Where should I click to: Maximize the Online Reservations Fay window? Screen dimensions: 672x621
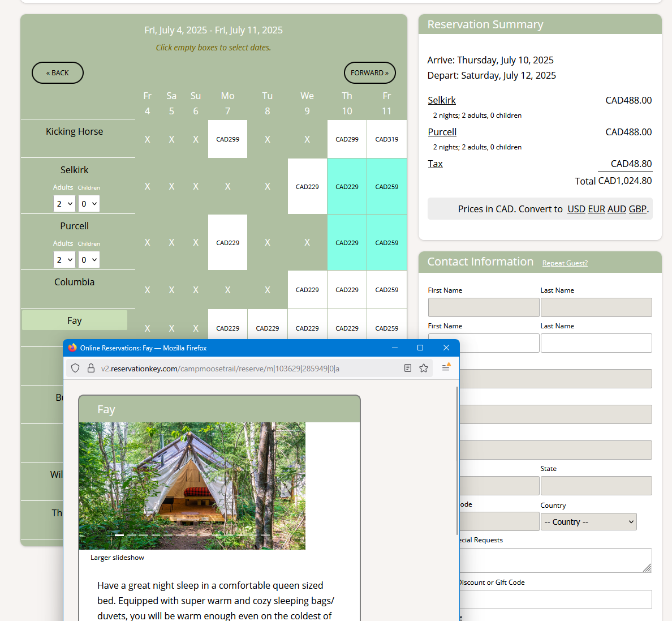[420, 348]
